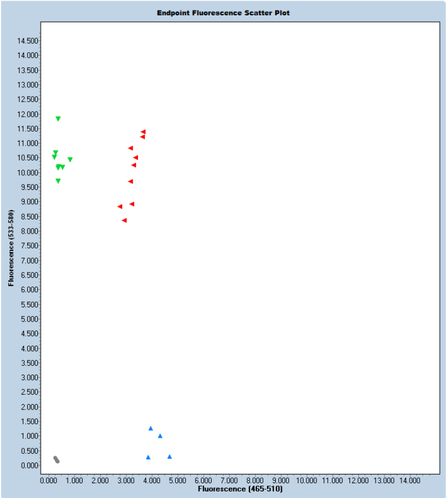The height and width of the screenshot is (498, 448).
Task: Click the highest blue triangle data point
Action: (150, 428)
